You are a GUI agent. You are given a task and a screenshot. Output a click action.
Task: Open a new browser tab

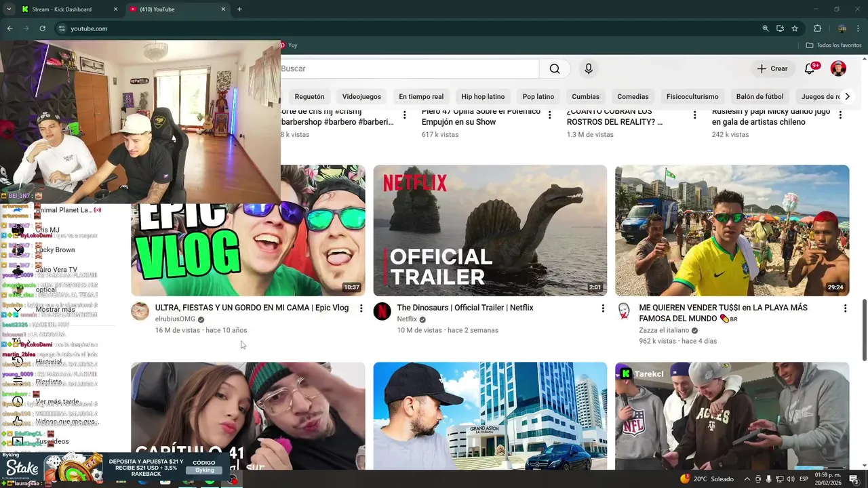tap(239, 9)
